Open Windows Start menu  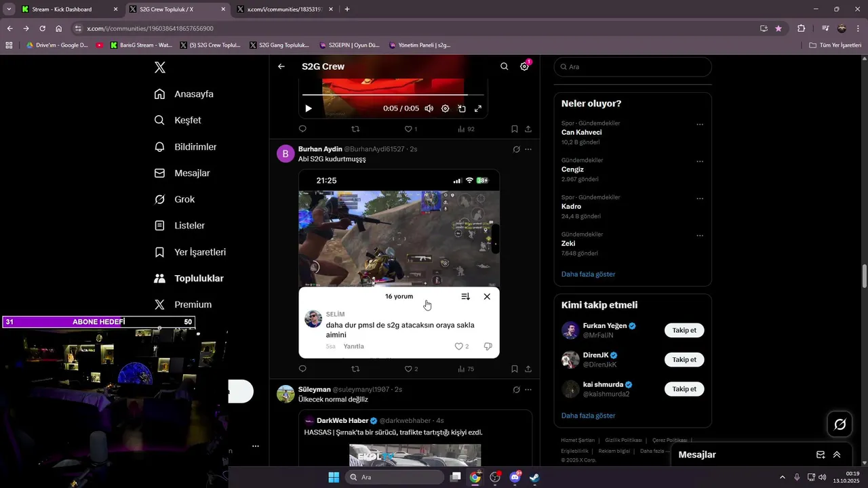click(334, 477)
